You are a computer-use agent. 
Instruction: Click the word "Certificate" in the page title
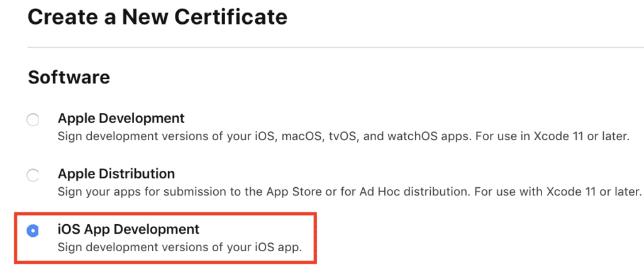pyautogui.click(x=232, y=16)
